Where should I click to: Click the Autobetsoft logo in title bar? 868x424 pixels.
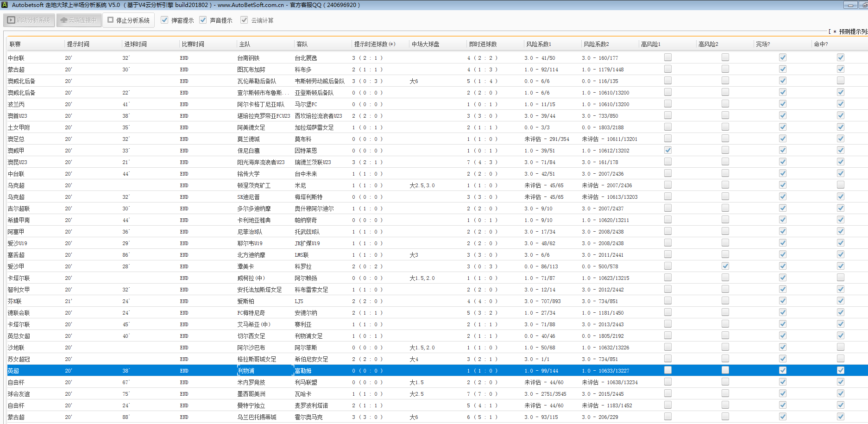pos(5,5)
